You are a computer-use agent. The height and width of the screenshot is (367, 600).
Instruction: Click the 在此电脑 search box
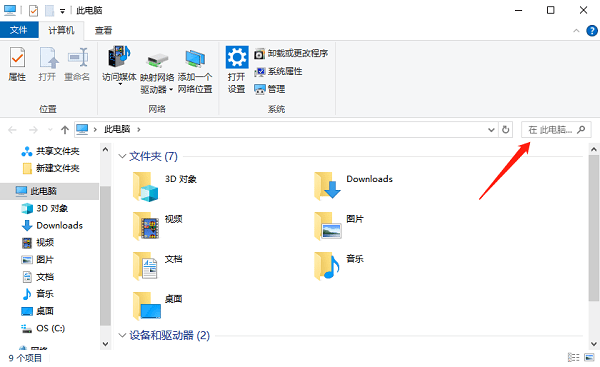[x=556, y=130]
